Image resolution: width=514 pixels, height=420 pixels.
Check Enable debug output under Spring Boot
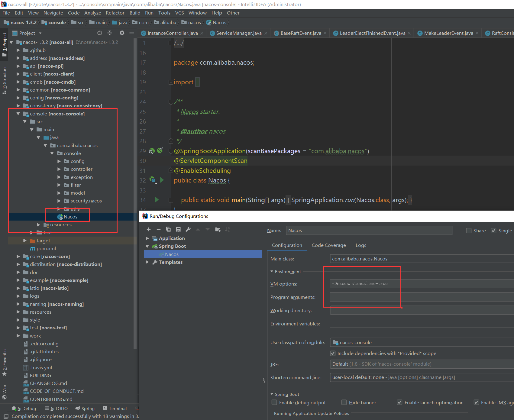pyautogui.click(x=274, y=402)
